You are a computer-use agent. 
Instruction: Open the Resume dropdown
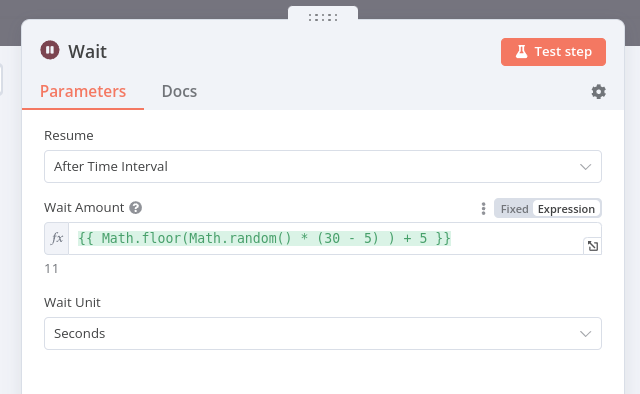click(x=323, y=167)
